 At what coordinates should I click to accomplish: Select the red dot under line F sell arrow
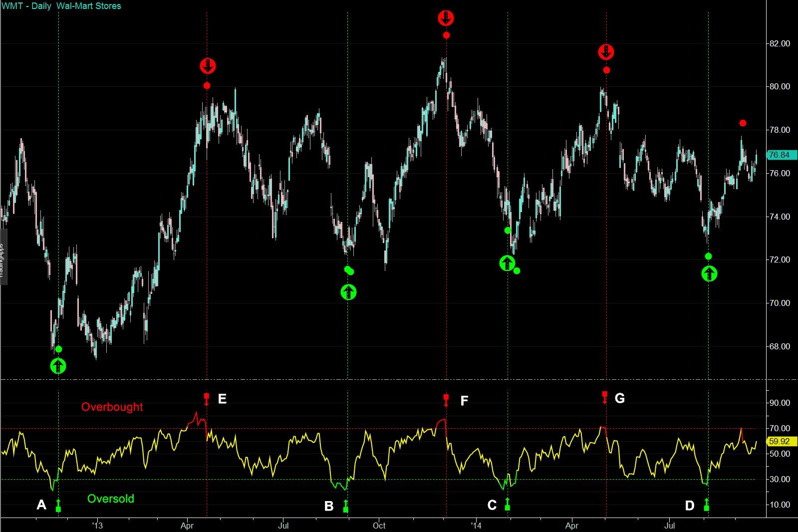click(x=446, y=35)
